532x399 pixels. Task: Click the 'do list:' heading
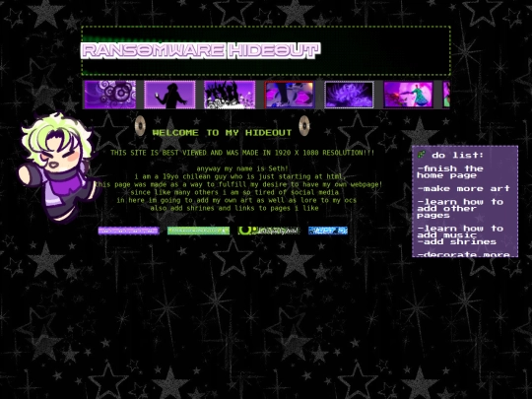[x=457, y=155]
